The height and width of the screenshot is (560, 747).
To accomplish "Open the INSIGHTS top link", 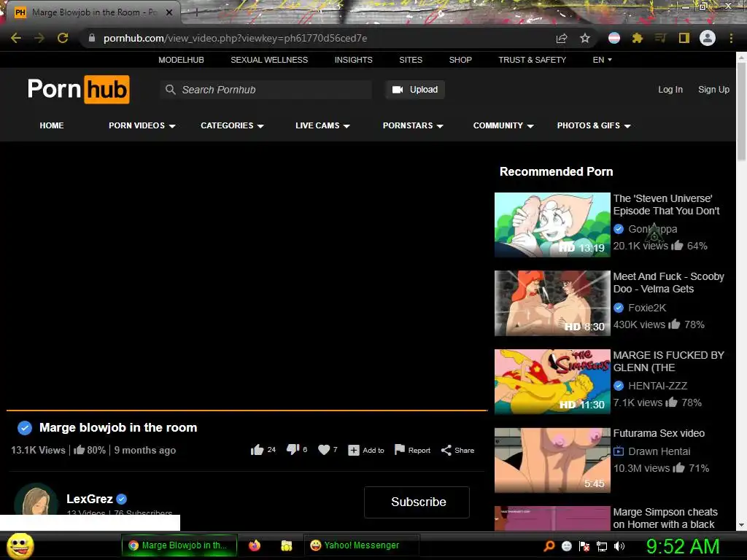I will [x=354, y=60].
